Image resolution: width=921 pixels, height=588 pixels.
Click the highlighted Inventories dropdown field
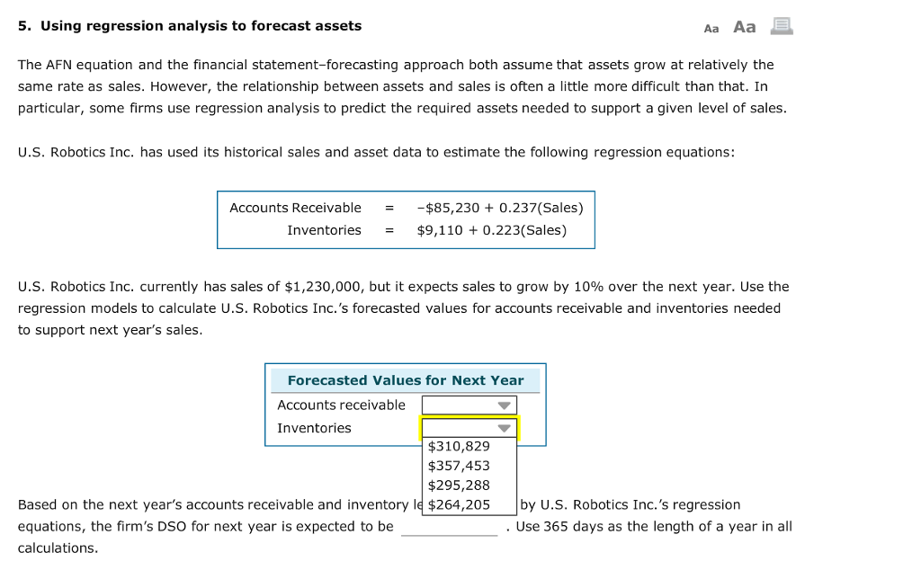click(468, 428)
